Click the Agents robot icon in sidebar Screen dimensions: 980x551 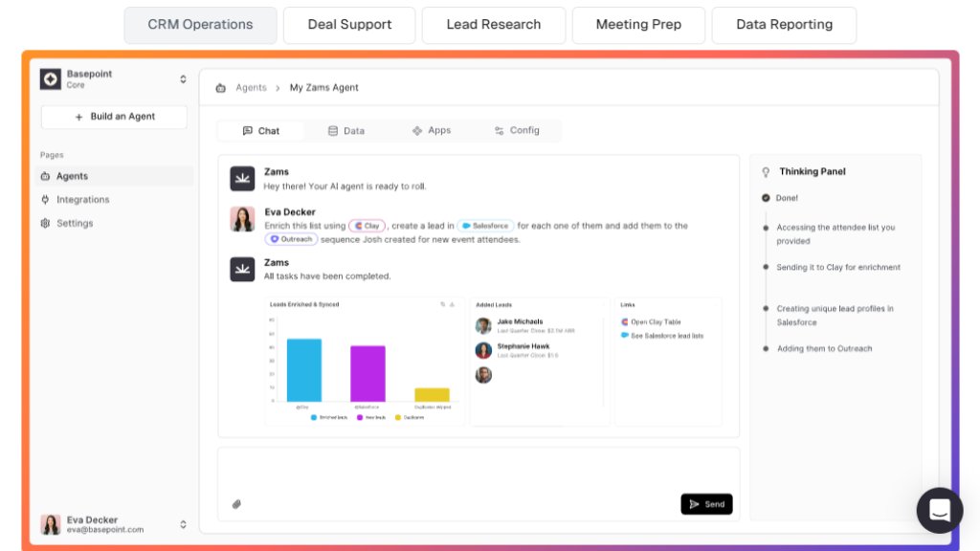[45, 176]
